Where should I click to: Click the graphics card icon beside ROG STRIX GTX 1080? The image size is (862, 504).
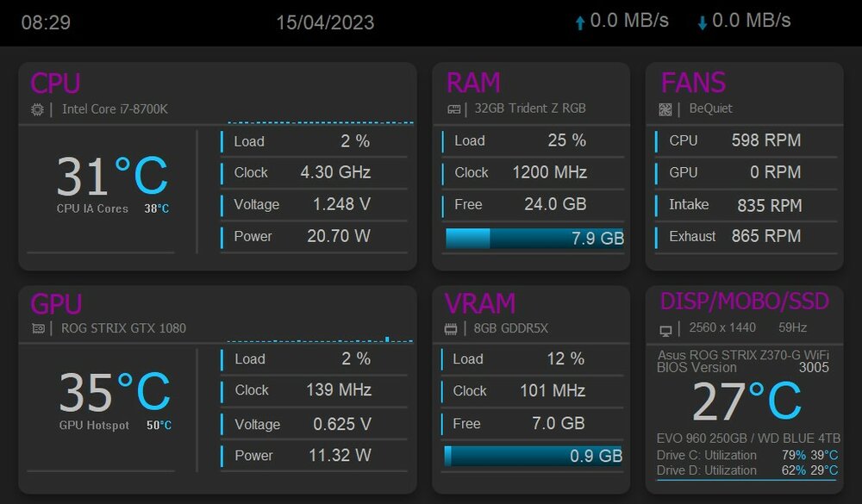(38, 328)
